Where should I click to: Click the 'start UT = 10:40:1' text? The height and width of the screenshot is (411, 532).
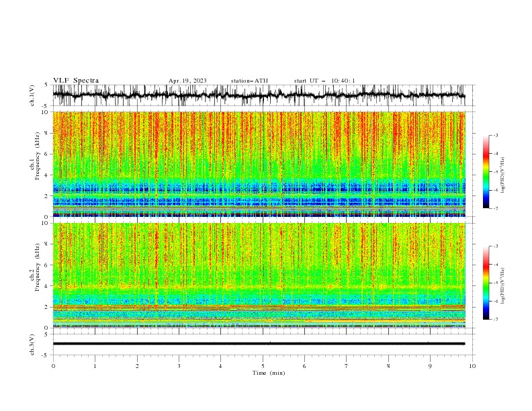click(x=324, y=81)
